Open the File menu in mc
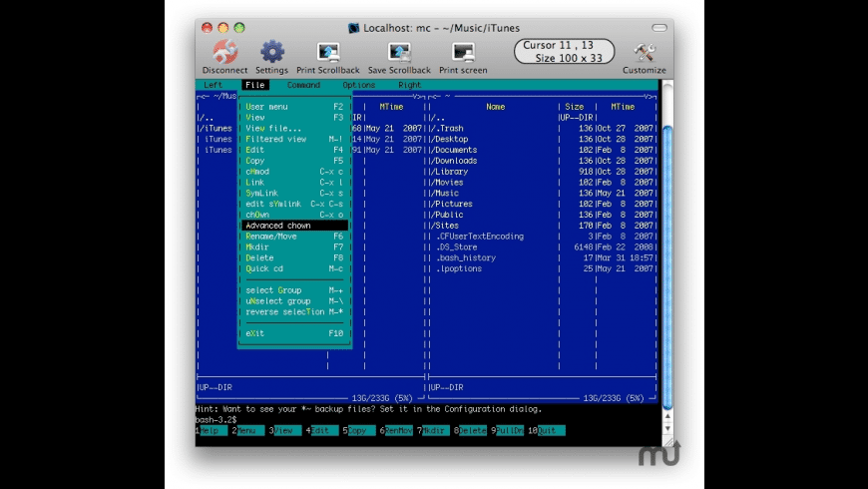Screen dimensions: 868x489 click(x=255, y=85)
